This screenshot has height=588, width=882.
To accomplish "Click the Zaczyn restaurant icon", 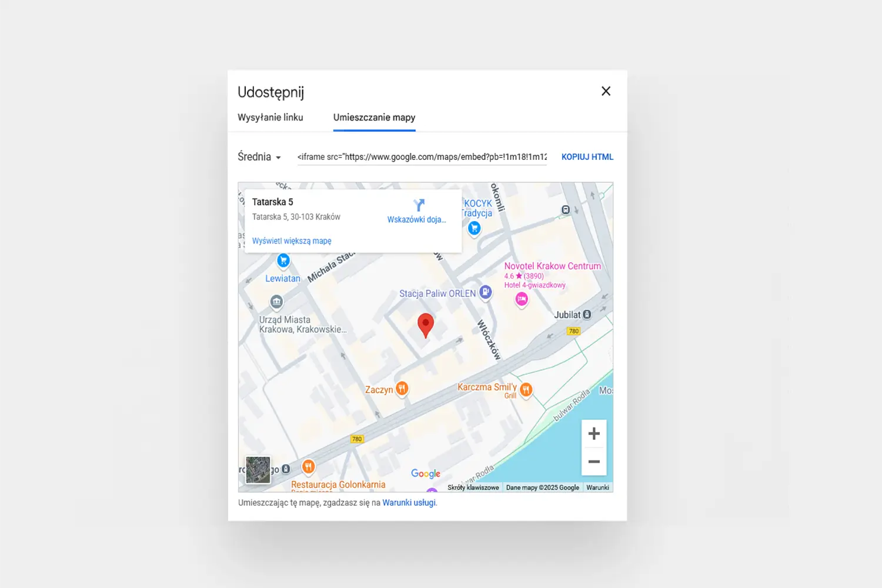I will pyautogui.click(x=402, y=388).
